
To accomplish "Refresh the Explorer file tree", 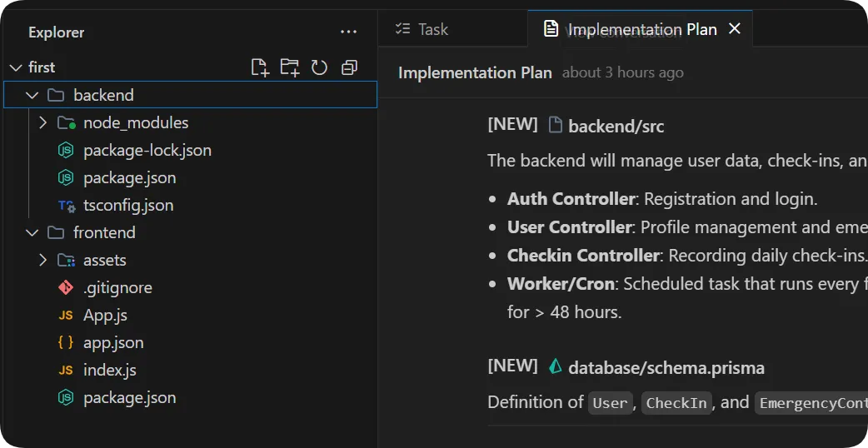I will (319, 67).
